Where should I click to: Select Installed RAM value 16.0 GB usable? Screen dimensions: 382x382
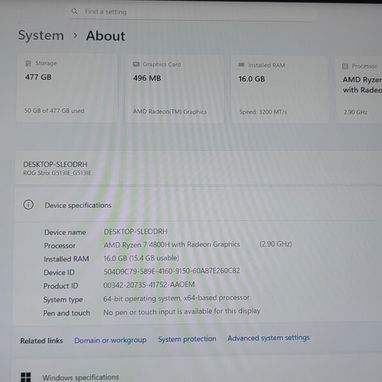(x=141, y=258)
